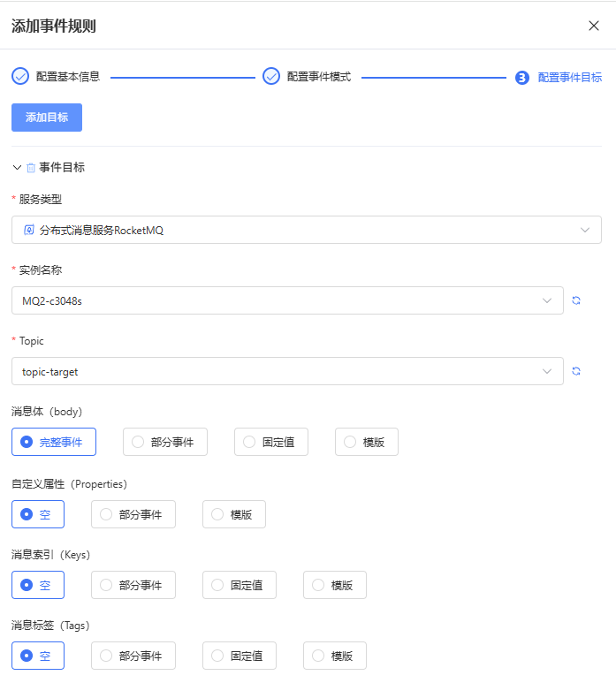Delete 事件目标 using the trash icon

coord(31,168)
